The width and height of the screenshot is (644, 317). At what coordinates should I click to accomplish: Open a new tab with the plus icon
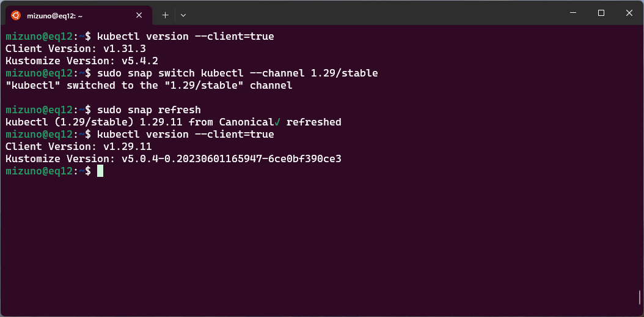165,15
